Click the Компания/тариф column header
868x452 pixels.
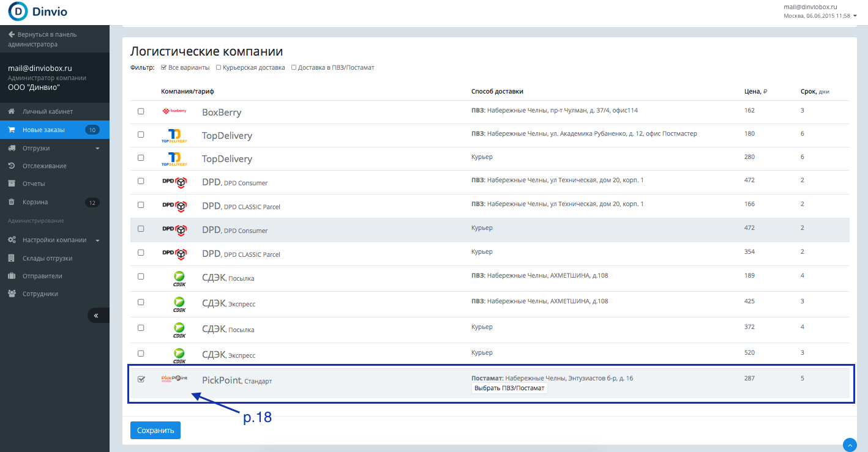[188, 92]
